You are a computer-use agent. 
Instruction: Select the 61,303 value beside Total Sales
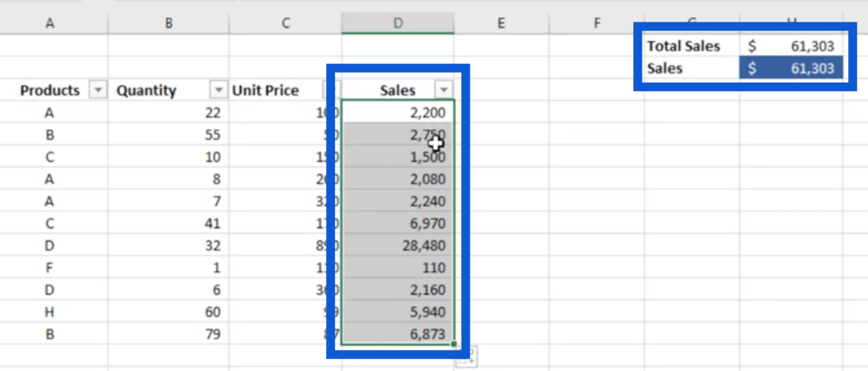coord(791,46)
